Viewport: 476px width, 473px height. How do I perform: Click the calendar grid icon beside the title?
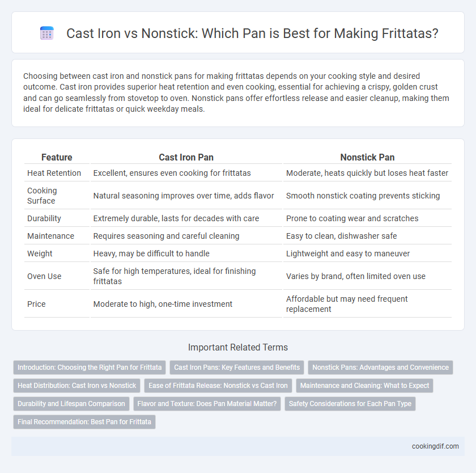[x=47, y=33]
